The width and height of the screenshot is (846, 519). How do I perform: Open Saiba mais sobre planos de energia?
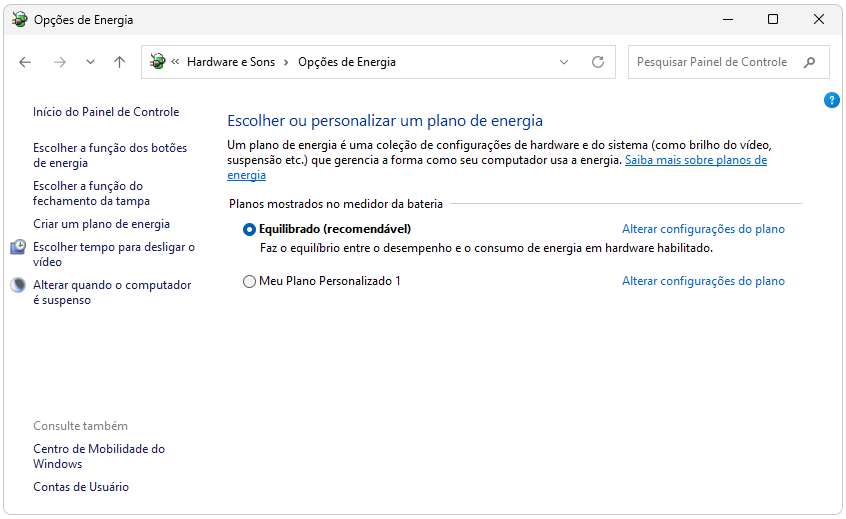click(695, 160)
